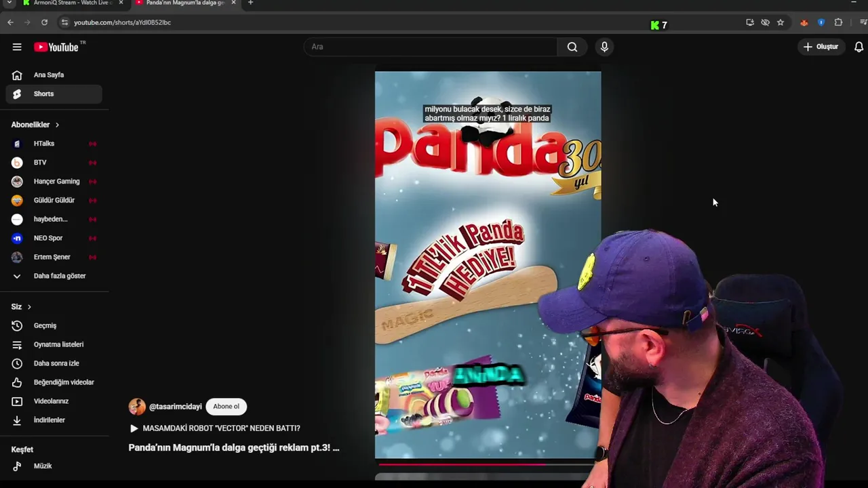Click the Daha sonra izle clock icon

(x=17, y=364)
